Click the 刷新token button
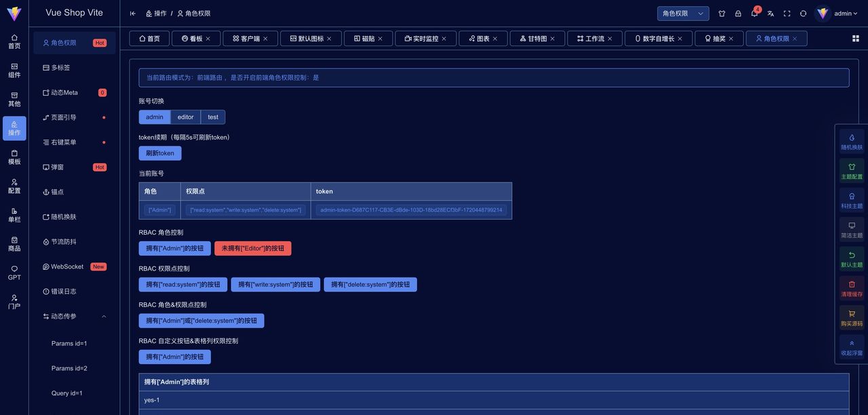The height and width of the screenshot is (415, 868). 159,153
